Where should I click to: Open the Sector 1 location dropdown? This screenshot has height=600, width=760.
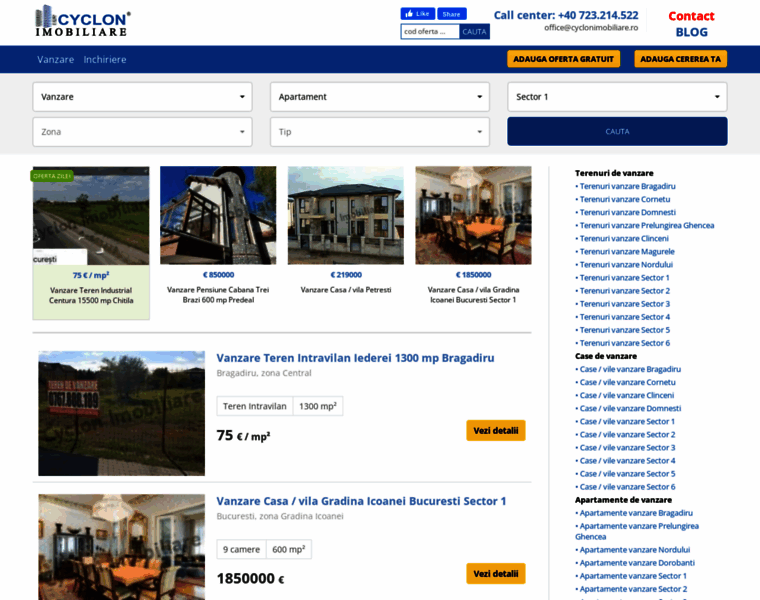tap(618, 96)
